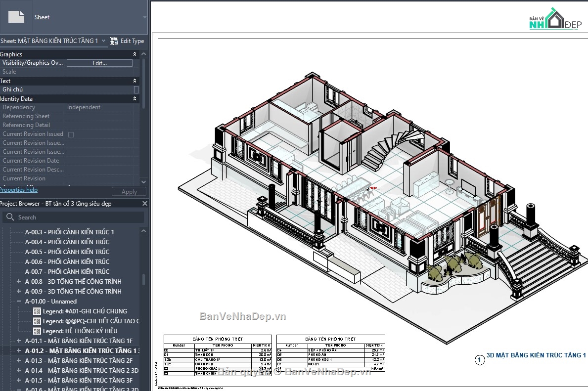
Task: Expand A-00.8 - 3D TỔNG THỂ CÔNG TRÌNH
Action: tap(19, 281)
